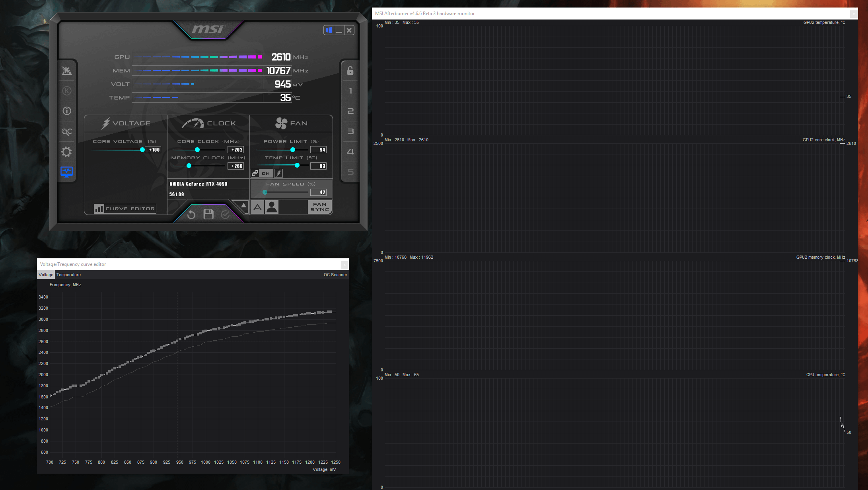Close the MSI Afterburner main window
This screenshot has width=868, height=490.
[349, 30]
